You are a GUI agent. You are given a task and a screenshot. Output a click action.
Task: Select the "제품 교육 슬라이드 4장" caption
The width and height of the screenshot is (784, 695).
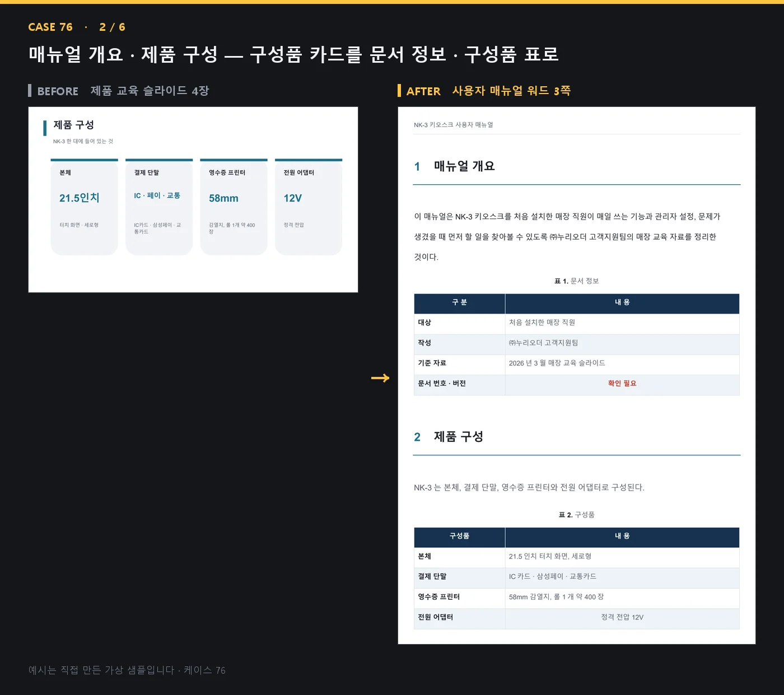(150, 91)
